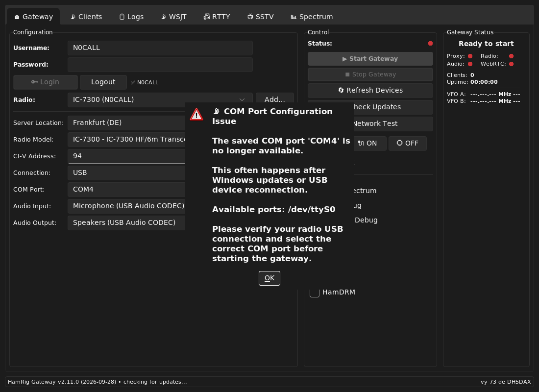The height and width of the screenshot is (392, 539).
Task: Click the Proxy status indicator dot
Action: (470, 56)
